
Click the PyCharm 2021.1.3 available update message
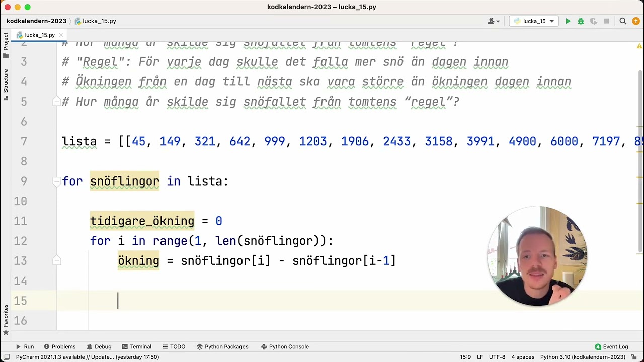click(x=87, y=357)
